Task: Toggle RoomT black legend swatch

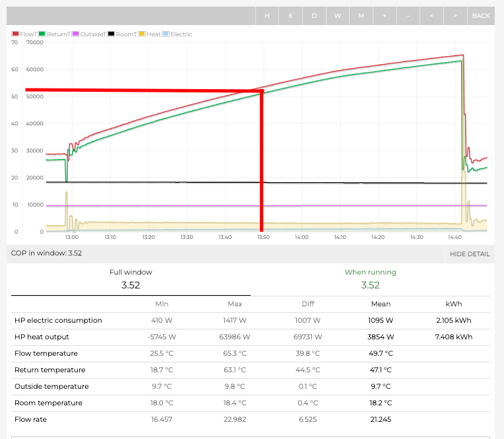Action: pos(111,34)
